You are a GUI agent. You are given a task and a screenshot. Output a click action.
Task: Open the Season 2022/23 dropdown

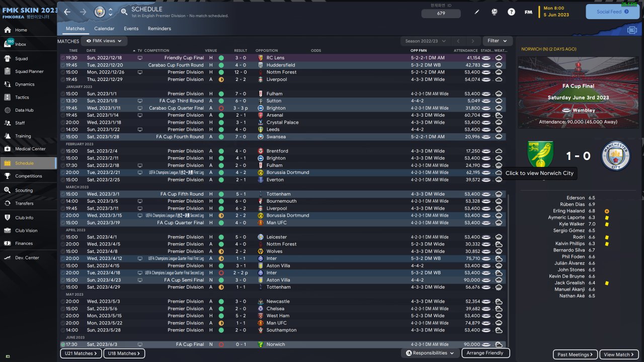pyautogui.click(x=425, y=41)
